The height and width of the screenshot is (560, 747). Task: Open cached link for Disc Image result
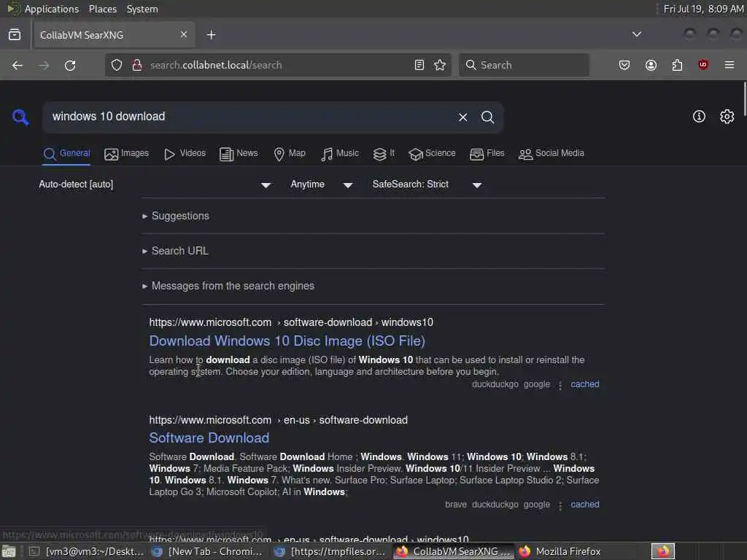click(x=585, y=384)
